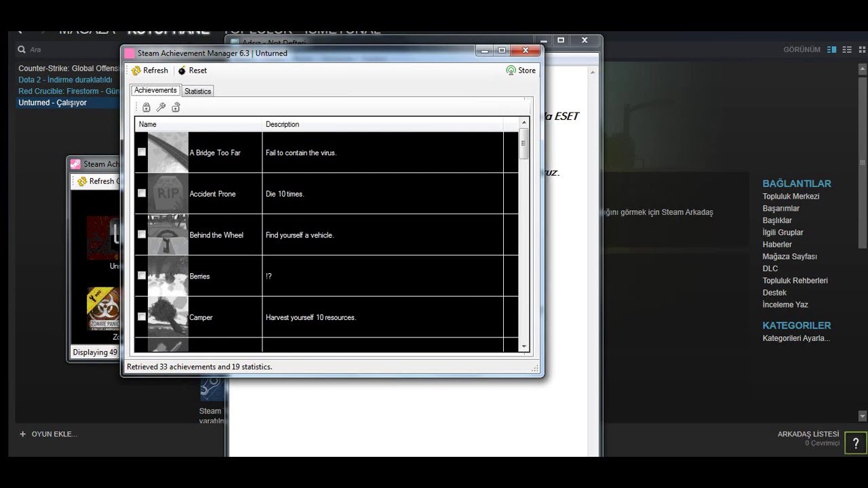This screenshot has height=488, width=868.
Task: Open the ARKADAŞ LİSTESİ friends list
Action: pyautogui.click(x=808, y=434)
